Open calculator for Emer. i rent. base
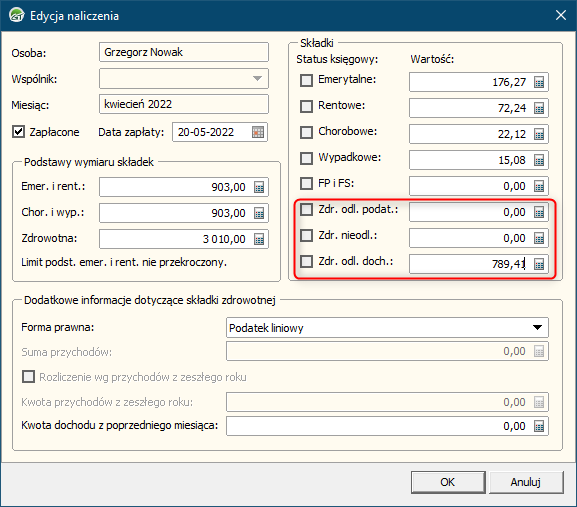Image resolution: width=577 pixels, height=507 pixels. click(x=259, y=187)
